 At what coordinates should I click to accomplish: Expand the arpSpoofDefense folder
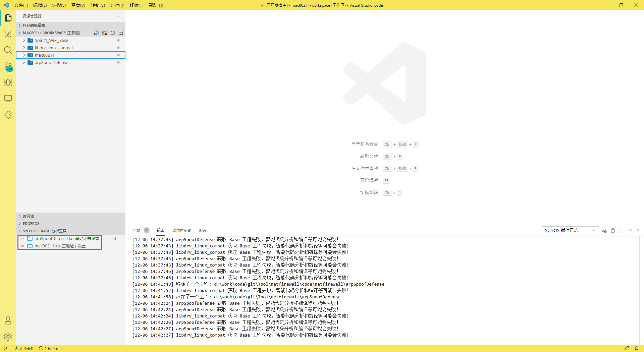pyautogui.click(x=71, y=62)
